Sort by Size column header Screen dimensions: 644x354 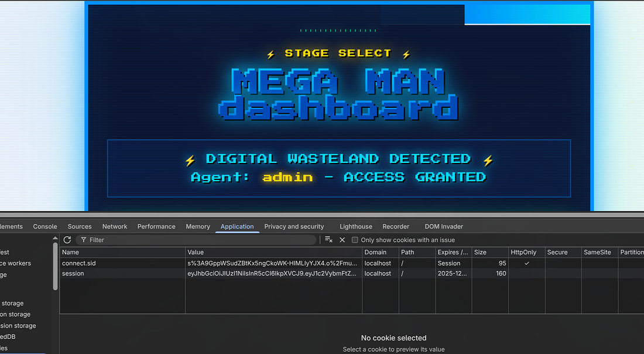[x=490, y=253]
